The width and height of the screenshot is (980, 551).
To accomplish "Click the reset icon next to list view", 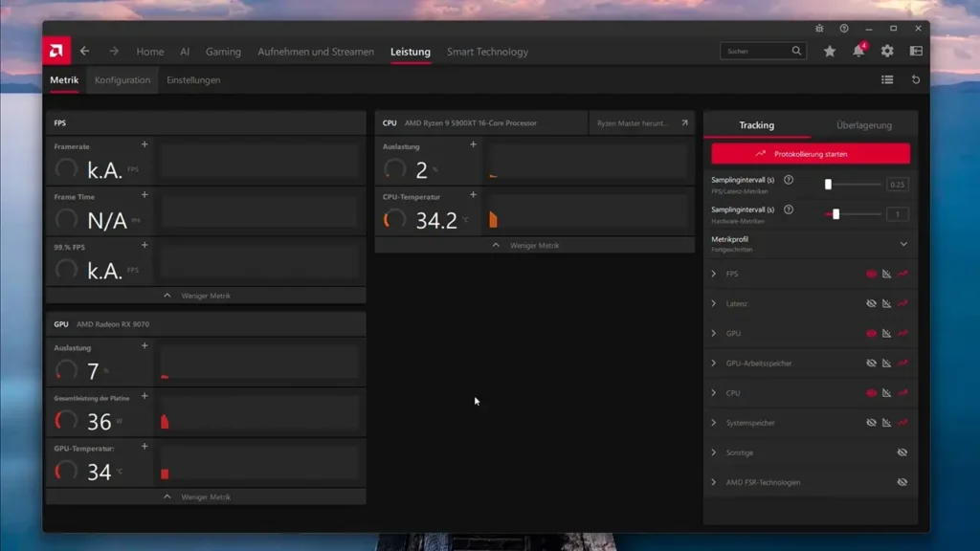I will pos(916,79).
